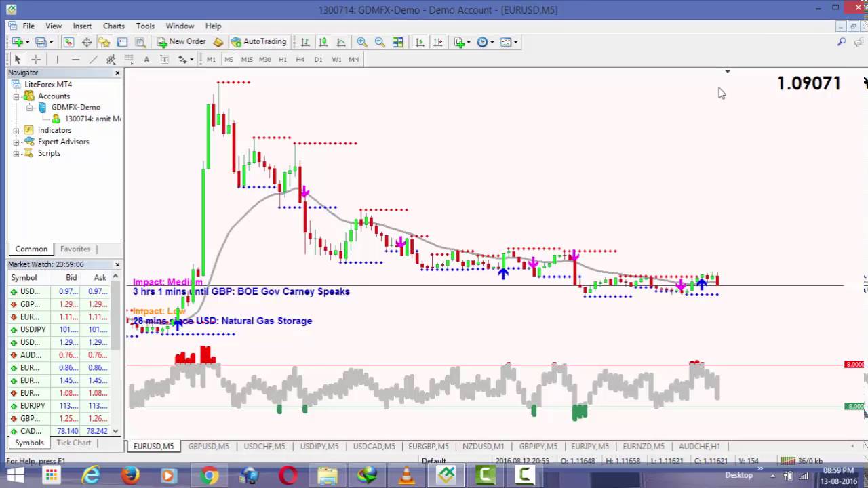Open the Insert menu
This screenshot has height=488, width=868.
pyautogui.click(x=82, y=26)
